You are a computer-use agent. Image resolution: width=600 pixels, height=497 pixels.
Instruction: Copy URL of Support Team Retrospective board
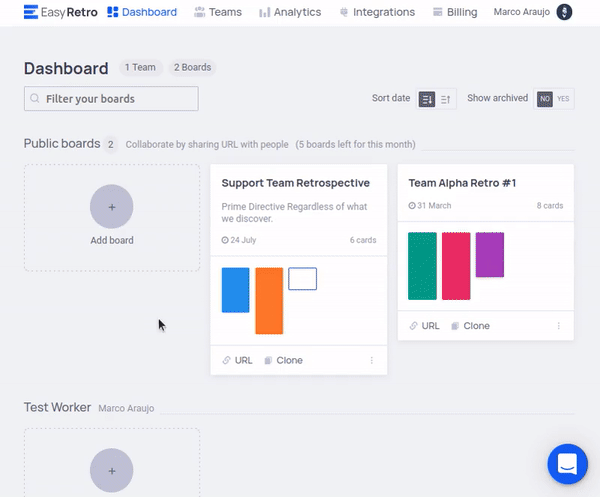click(237, 360)
